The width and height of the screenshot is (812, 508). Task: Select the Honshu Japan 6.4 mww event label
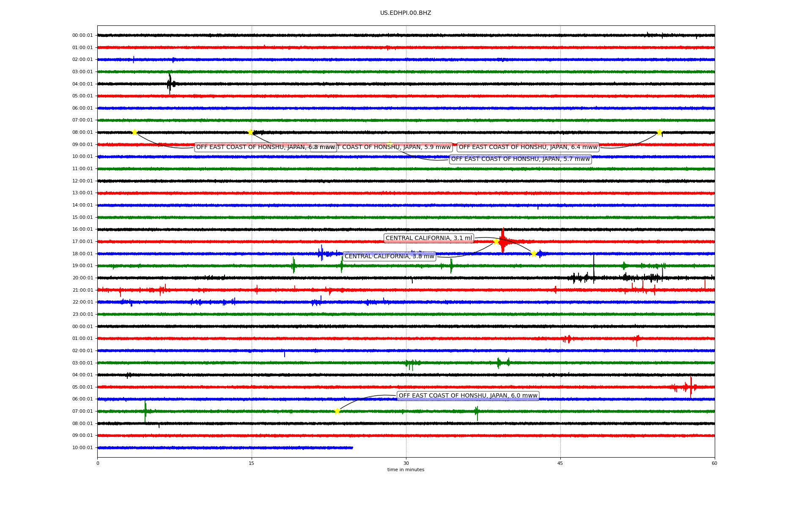click(528, 147)
